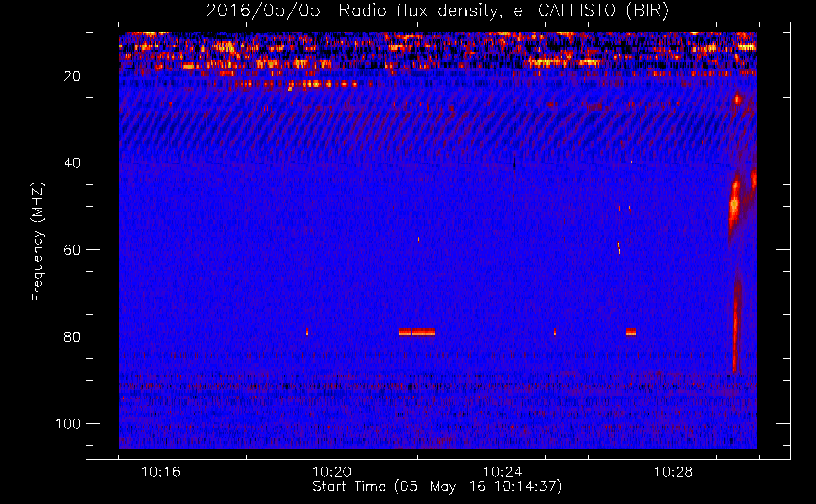Select the 10:16 time axis label
816x504 pixels.
click(161, 472)
